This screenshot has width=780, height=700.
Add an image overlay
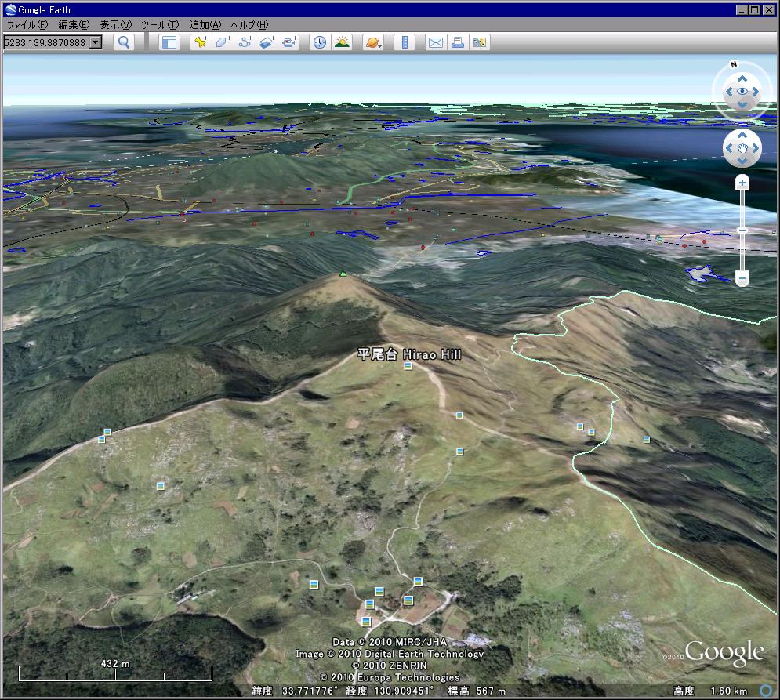pos(267,42)
